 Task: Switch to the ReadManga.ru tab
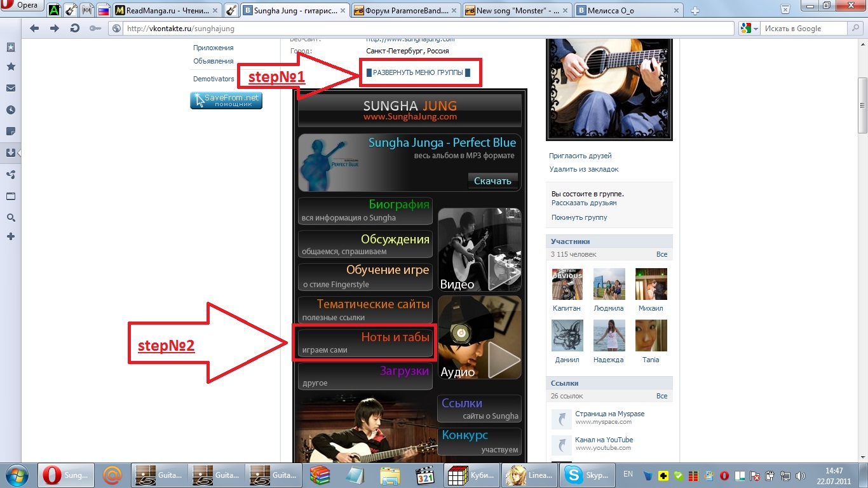coord(166,10)
